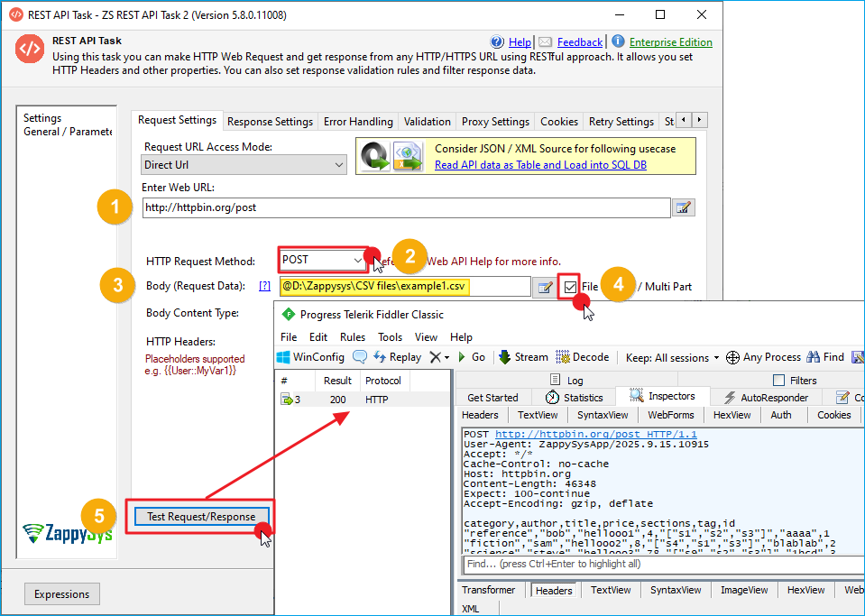Viewport: 865px width, 616px height.
Task: Enable the Filters checkbox in Fiddler
Action: click(x=779, y=381)
